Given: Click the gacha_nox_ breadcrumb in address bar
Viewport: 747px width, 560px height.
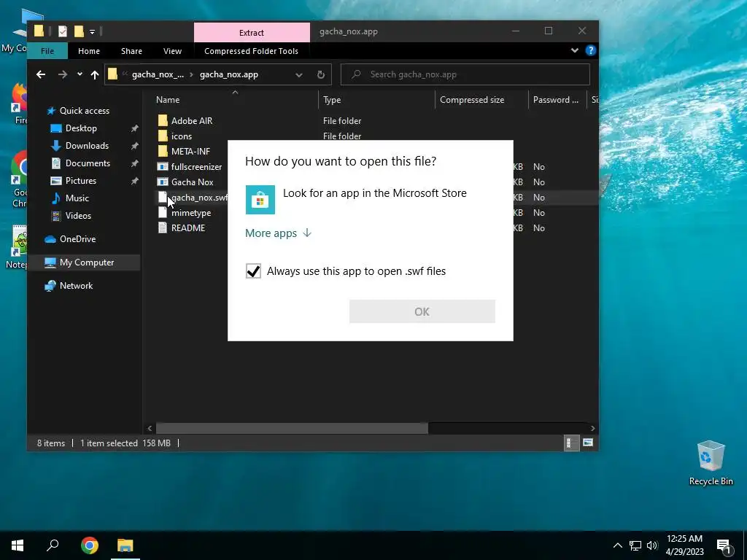Looking at the screenshot, I should [x=158, y=74].
